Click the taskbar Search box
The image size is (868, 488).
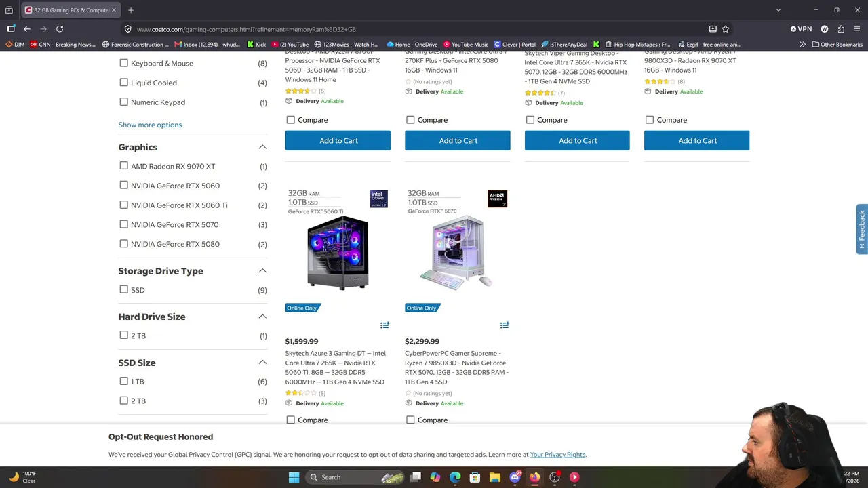pos(355,477)
